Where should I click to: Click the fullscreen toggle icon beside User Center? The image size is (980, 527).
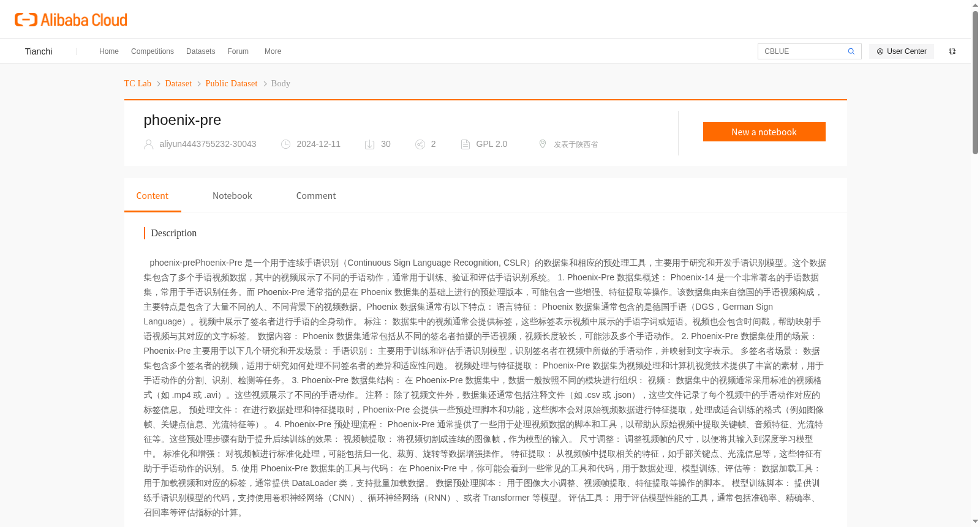pos(952,51)
